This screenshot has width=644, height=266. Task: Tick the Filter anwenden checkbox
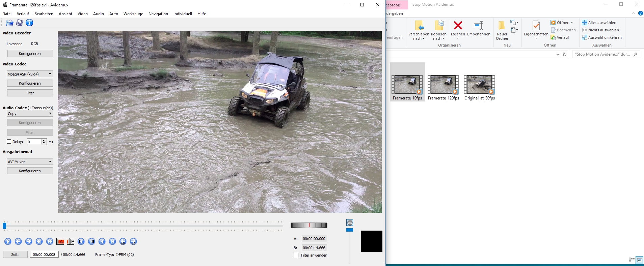(x=296, y=255)
